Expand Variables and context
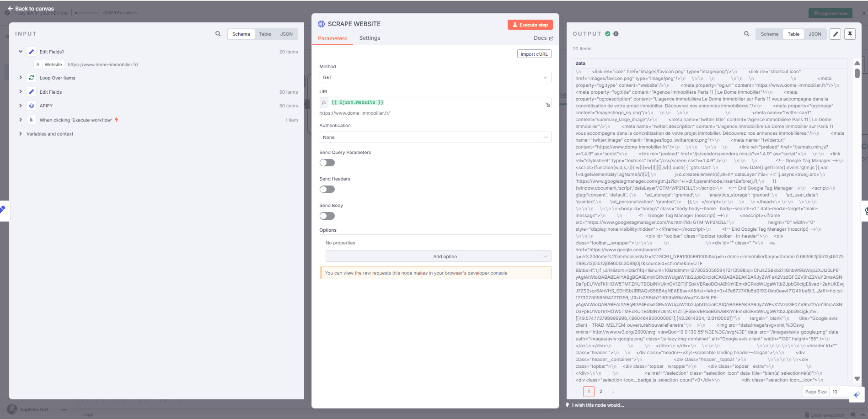Screen dimensions: 868x419 coord(21,134)
